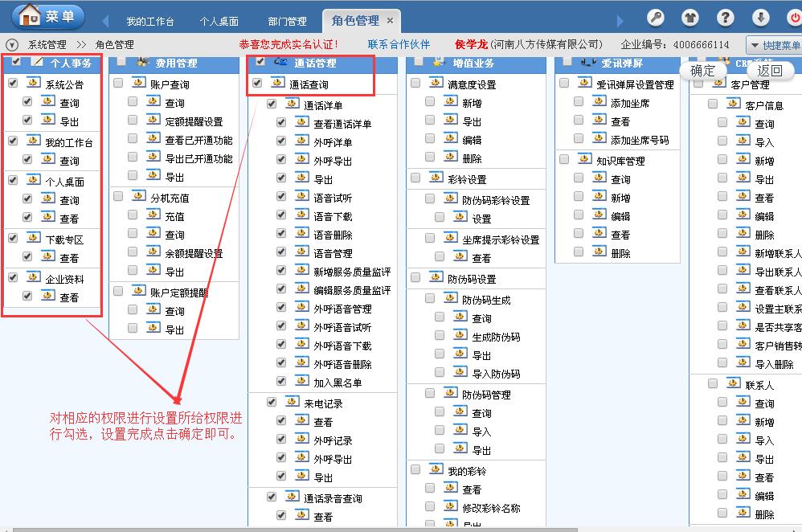Enable the 满意度设置 checkbox

[x=415, y=84]
